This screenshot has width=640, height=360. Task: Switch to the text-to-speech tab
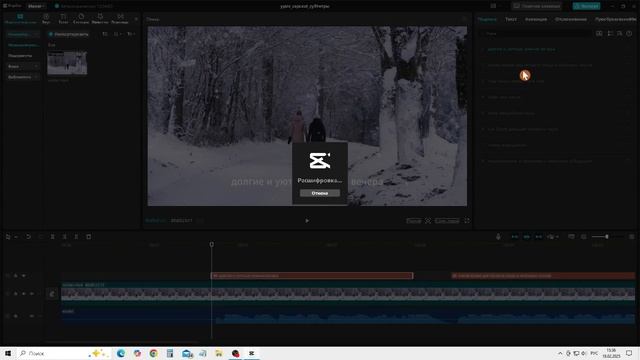[615, 19]
